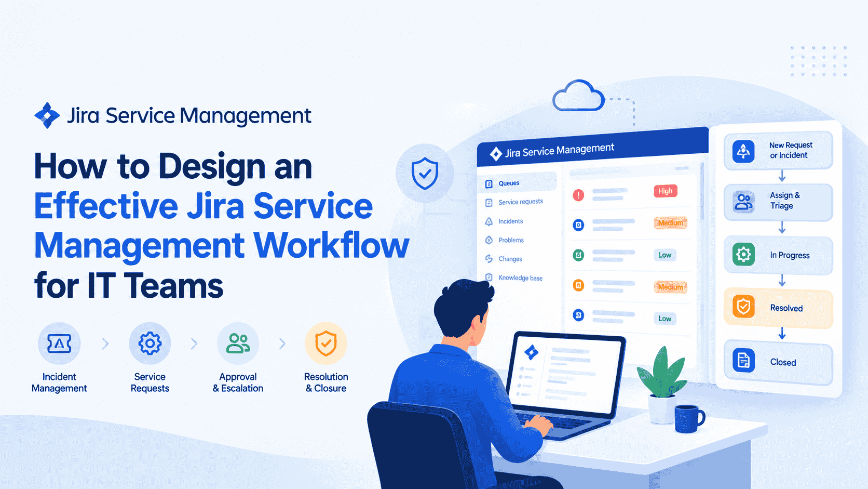Click the people icon on Assign & Triage card

[x=743, y=202]
